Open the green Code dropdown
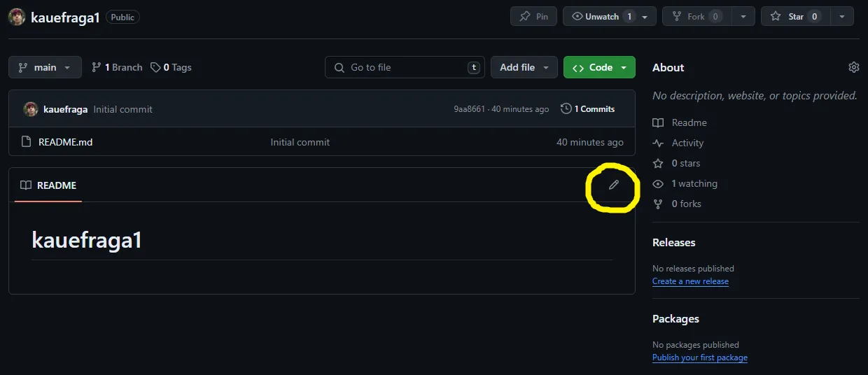This screenshot has width=868, height=375. 599,67
